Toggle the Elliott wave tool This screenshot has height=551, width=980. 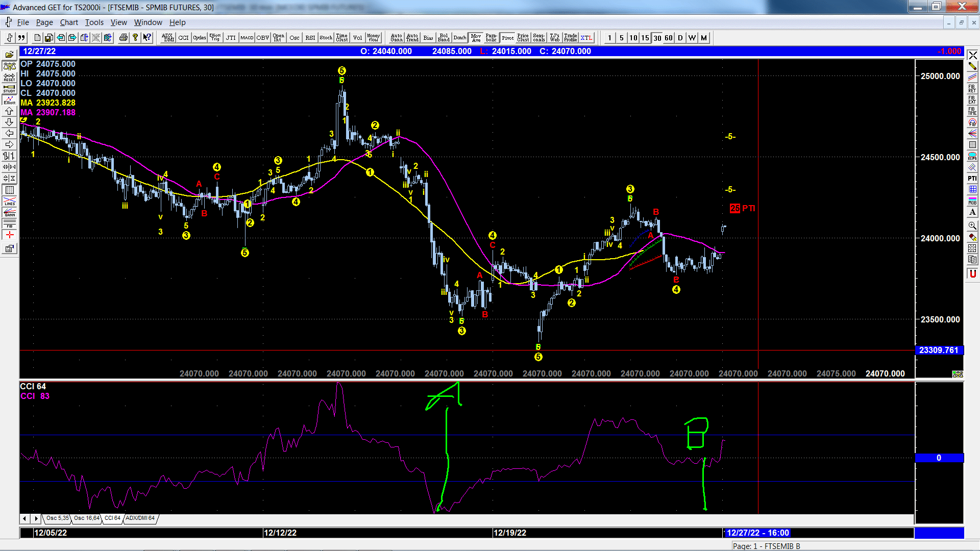(x=9, y=100)
